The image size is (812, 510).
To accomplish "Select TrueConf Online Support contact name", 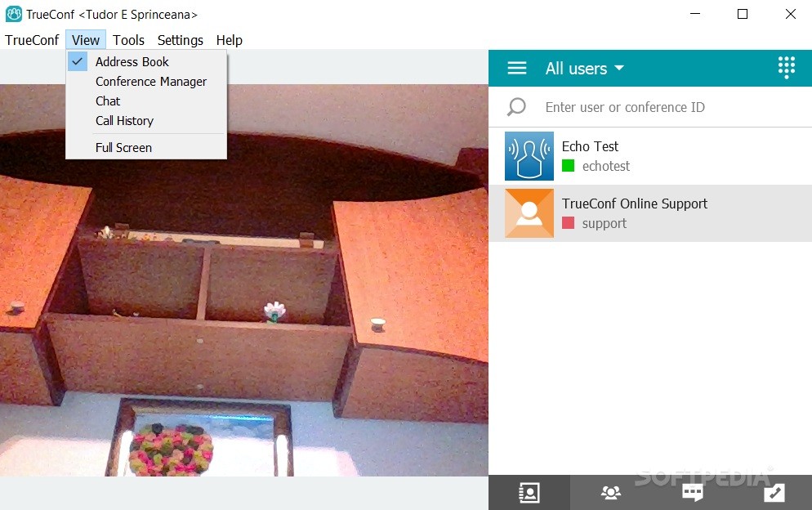I will (635, 204).
